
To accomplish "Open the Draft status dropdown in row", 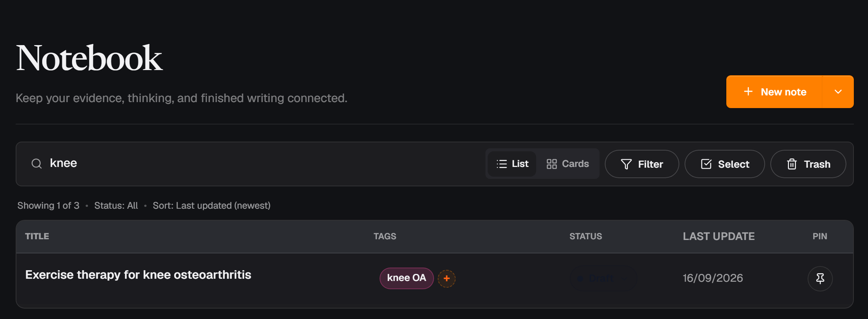I will [x=603, y=278].
